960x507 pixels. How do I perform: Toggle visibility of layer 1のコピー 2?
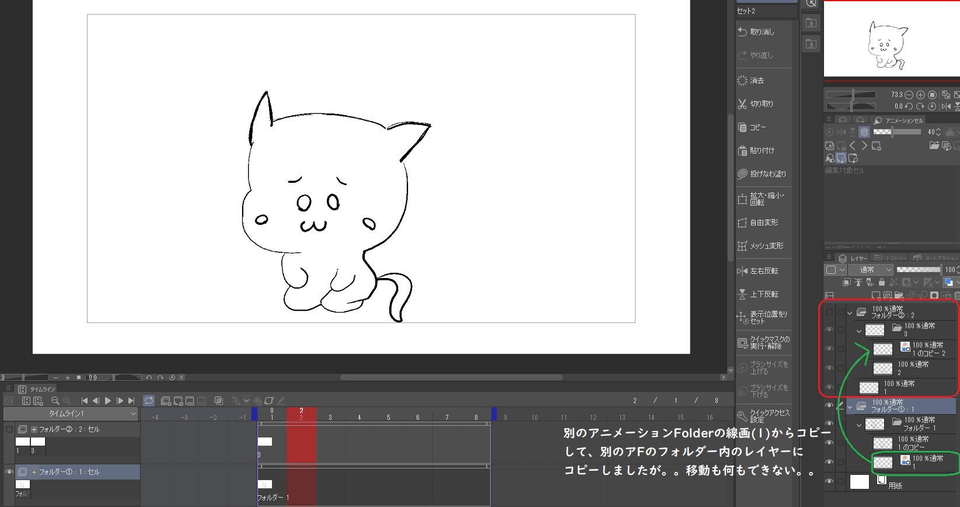tap(829, 349)
